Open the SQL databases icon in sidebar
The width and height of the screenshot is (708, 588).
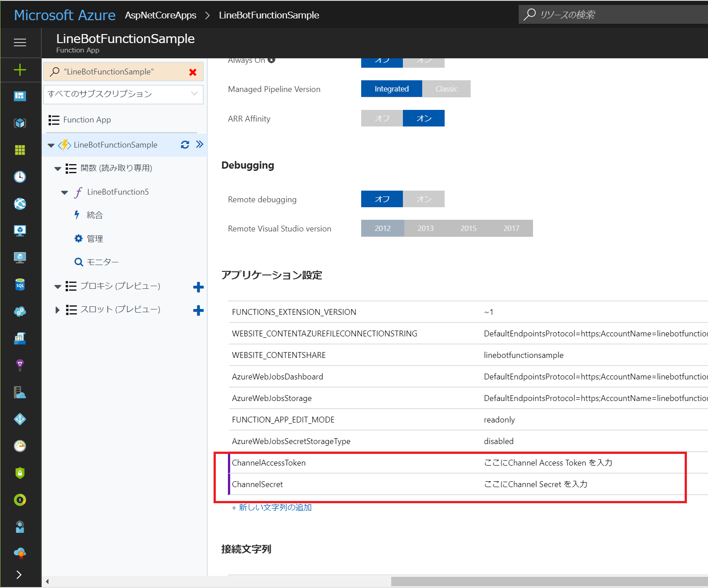pyautogui.click(x=20, y=284)
